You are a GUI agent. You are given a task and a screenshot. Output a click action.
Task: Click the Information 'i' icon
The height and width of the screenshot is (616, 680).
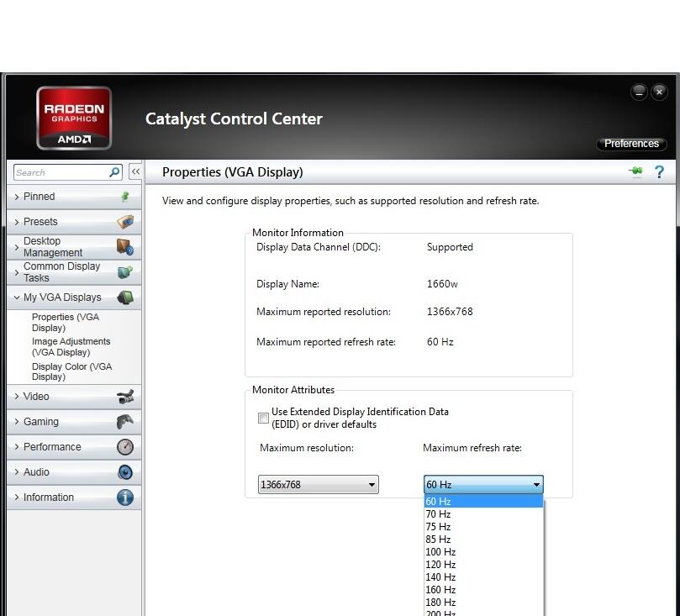tap(125, 498)
